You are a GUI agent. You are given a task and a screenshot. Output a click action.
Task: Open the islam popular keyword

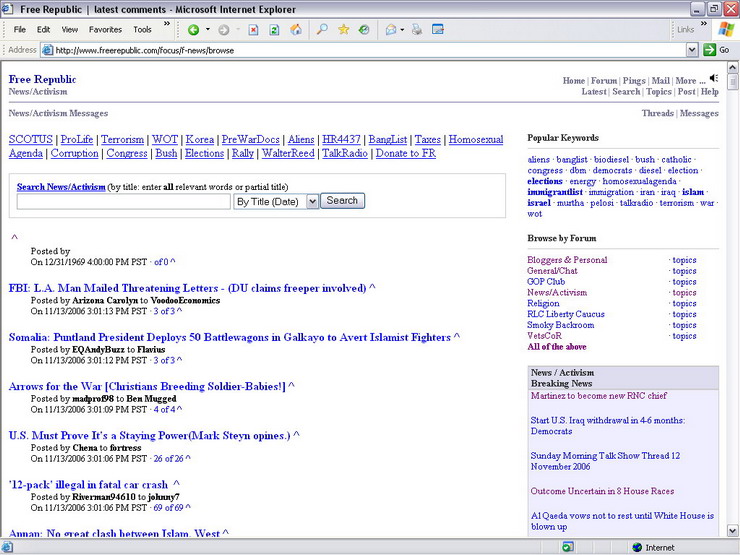(x=693, y=192)
